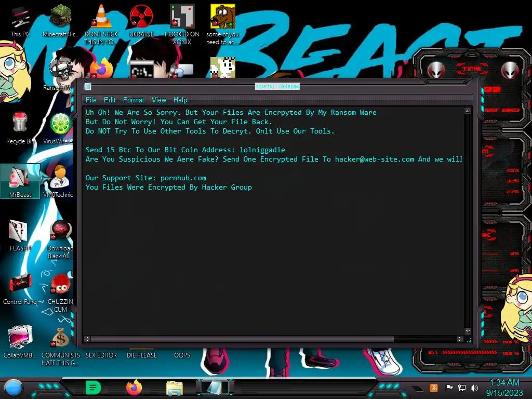Select the SEX EDITOR desktop shortcut
This screenshot has width=532, height=399.
(101, 355)
